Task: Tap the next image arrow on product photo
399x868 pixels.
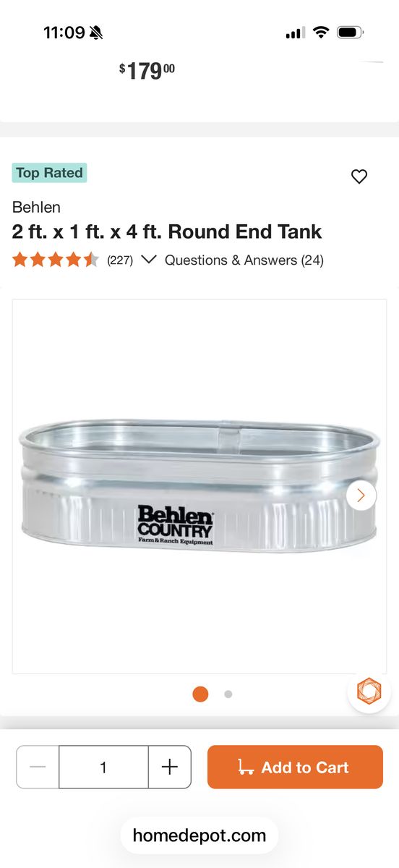Action: 361,495
